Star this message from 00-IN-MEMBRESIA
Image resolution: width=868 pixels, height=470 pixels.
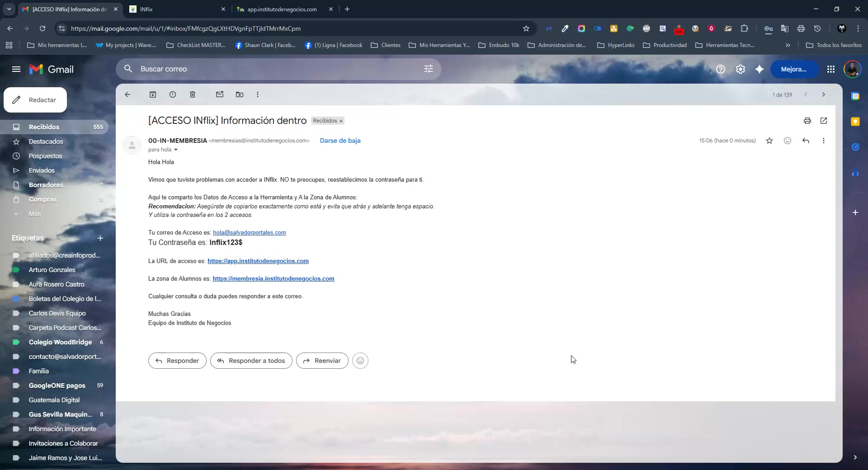coord(769,141)
